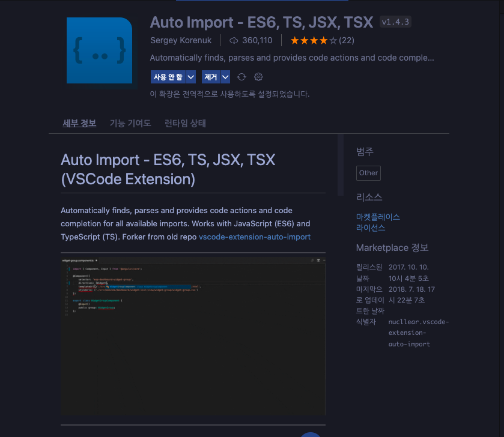Switch to the 런타임 상태 tab
The image size is (504, 437).
click(x=185, y=123)
